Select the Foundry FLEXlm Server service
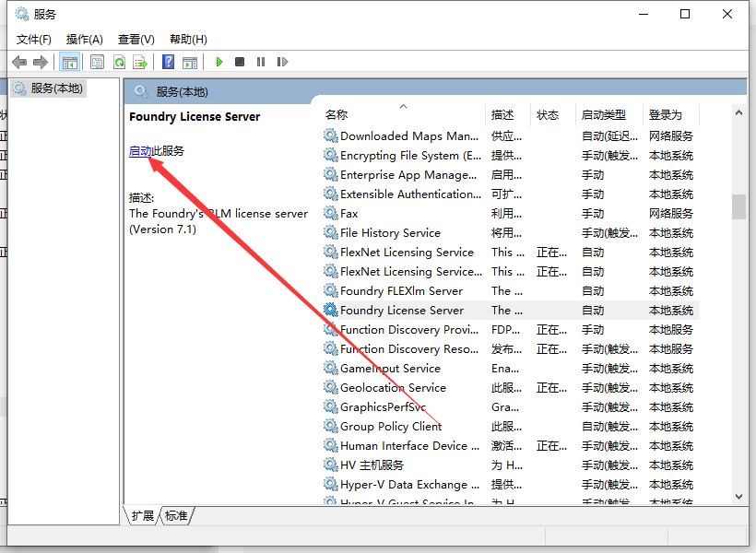The image size is (756, 553). pos(401,291)
